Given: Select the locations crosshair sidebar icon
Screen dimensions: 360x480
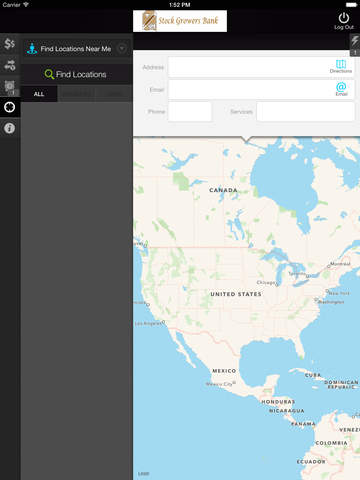Looking at the screenshot, I should pos(10,107).
